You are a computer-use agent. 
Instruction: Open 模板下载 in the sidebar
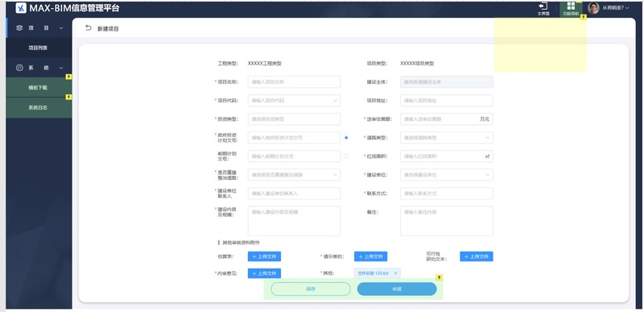click(39, 88)
